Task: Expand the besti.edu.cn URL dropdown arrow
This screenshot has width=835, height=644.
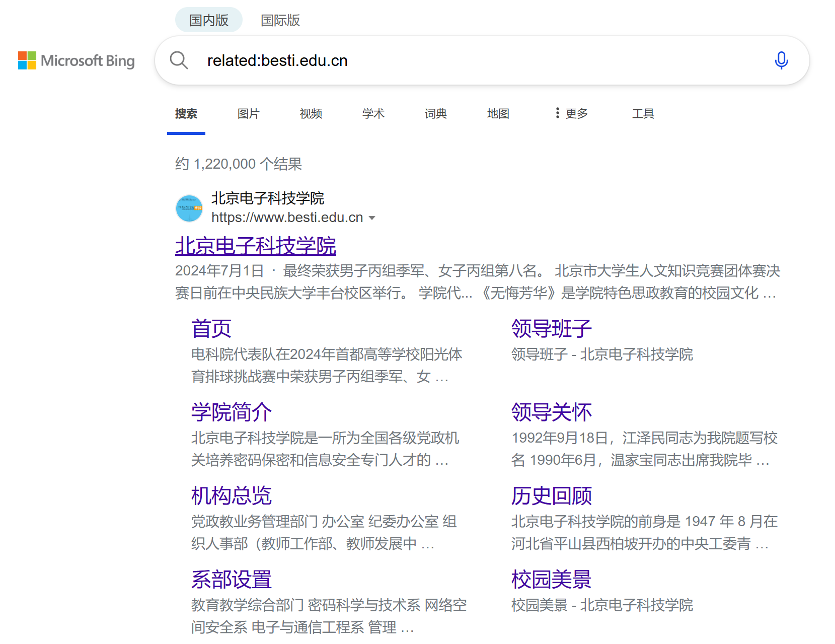Action: point(372,218)
